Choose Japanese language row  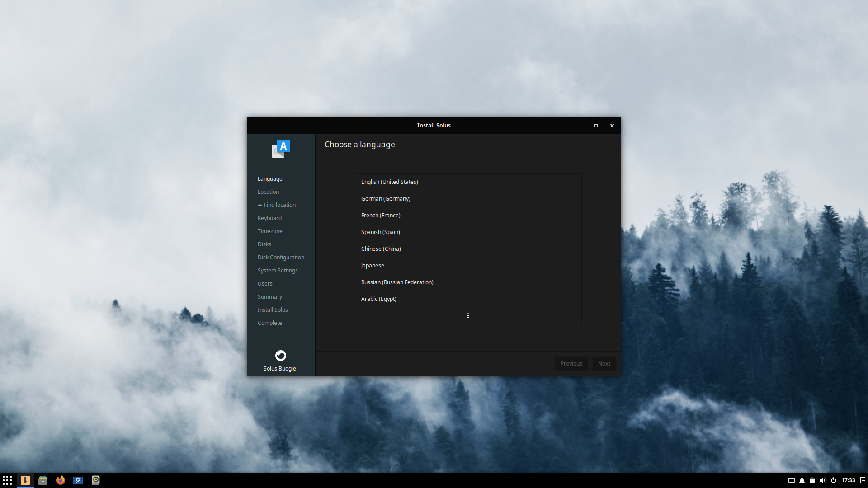click(468, 266)
